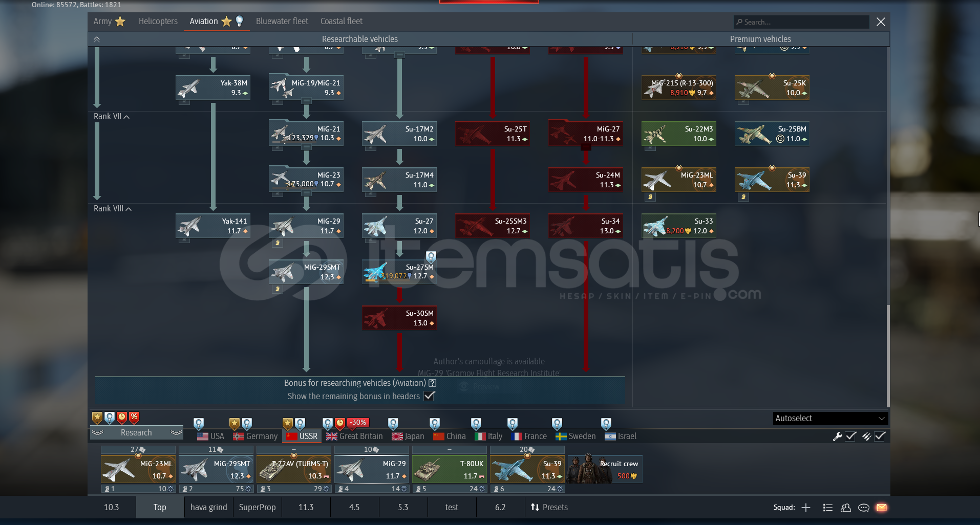The width and height of the screenshot is (980, 525).
Task: Toggle Show the remaining bonus in headers
Action: [x=430, y=396]
